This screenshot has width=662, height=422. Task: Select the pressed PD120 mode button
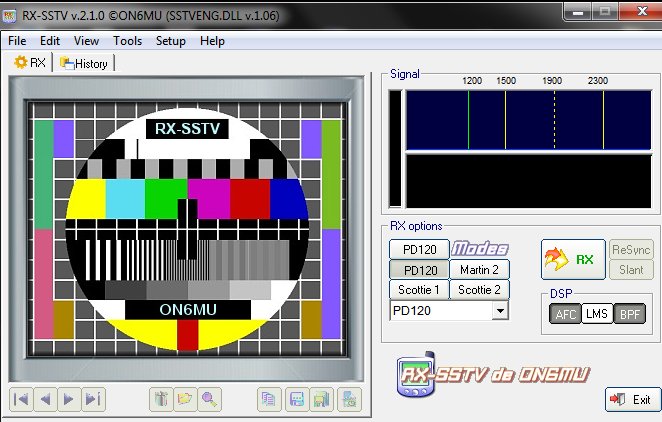[x=419, y=270]
